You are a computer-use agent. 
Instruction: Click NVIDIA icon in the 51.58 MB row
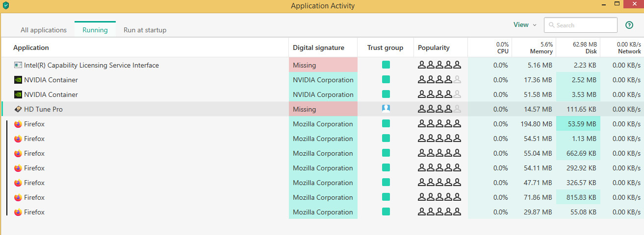pos(18,94)
